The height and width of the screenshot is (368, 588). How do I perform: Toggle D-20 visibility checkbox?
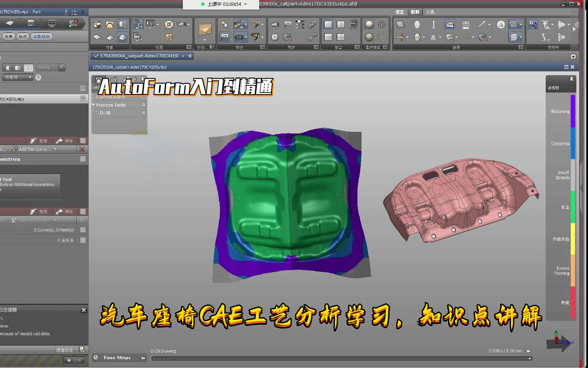[x=143, y=113]
